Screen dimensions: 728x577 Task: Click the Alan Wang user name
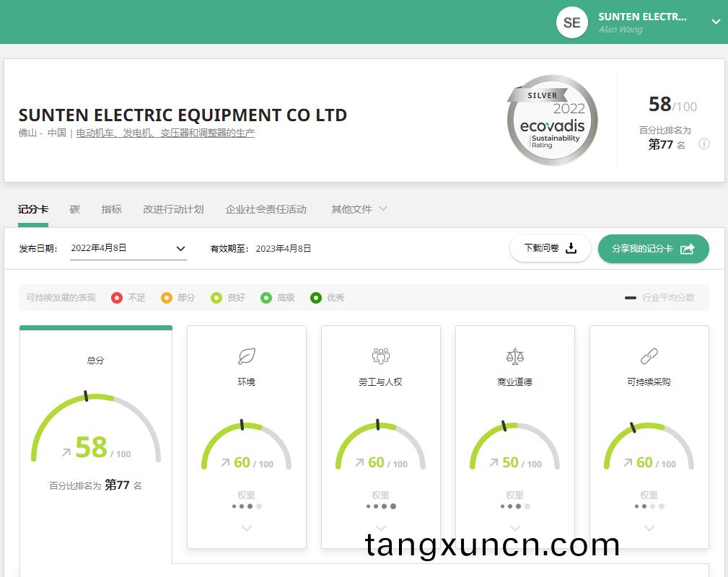click(x=620, y=30)
